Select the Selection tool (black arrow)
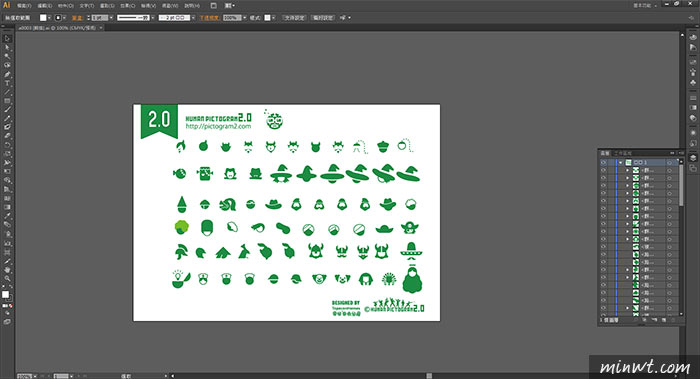Viewport: 700px width, 379px height. point(7,39)
